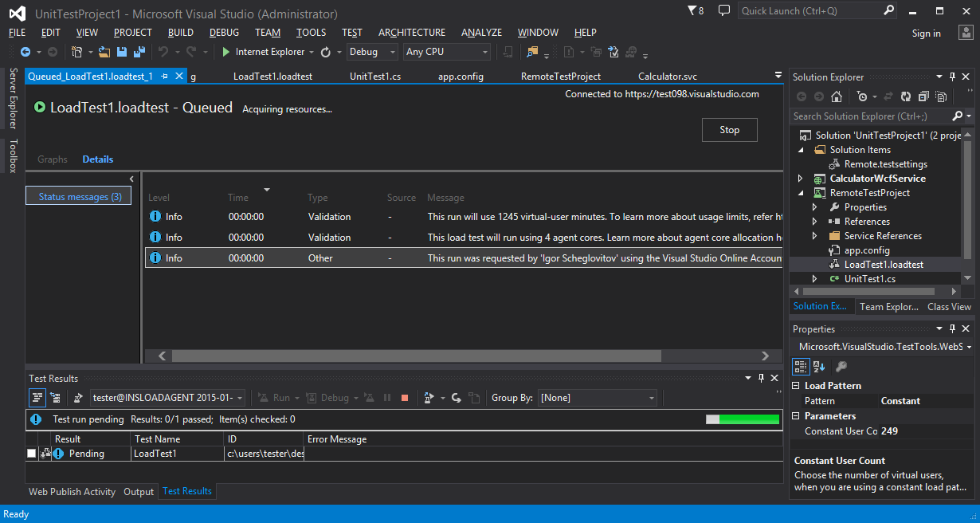Open the Debug configuration dropdown

(x=372, y=52)
